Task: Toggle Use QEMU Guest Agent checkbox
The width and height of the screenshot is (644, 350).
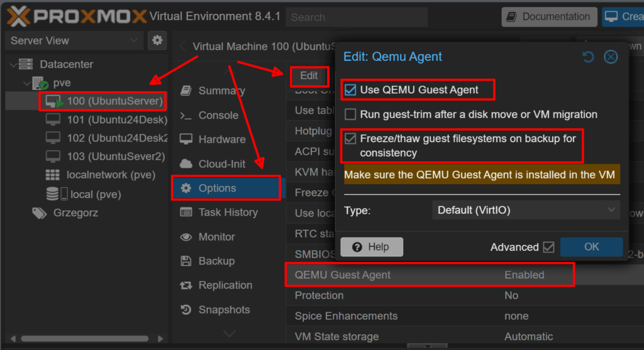Action: (350, 90)
